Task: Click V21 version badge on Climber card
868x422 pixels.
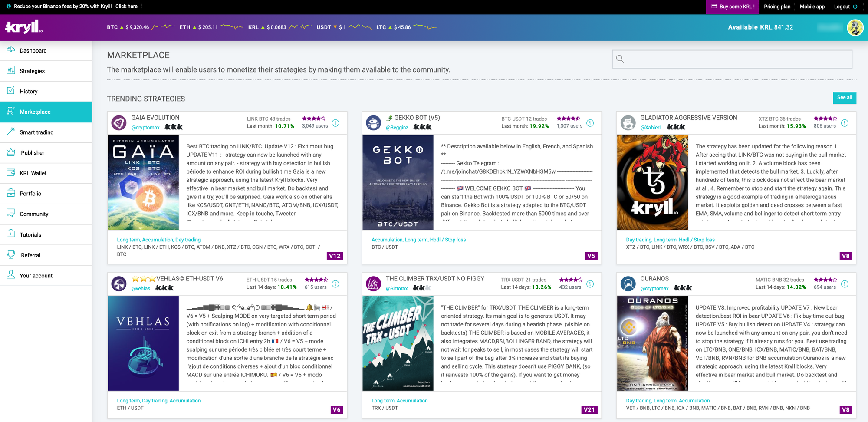Action: tap(589, 410)
